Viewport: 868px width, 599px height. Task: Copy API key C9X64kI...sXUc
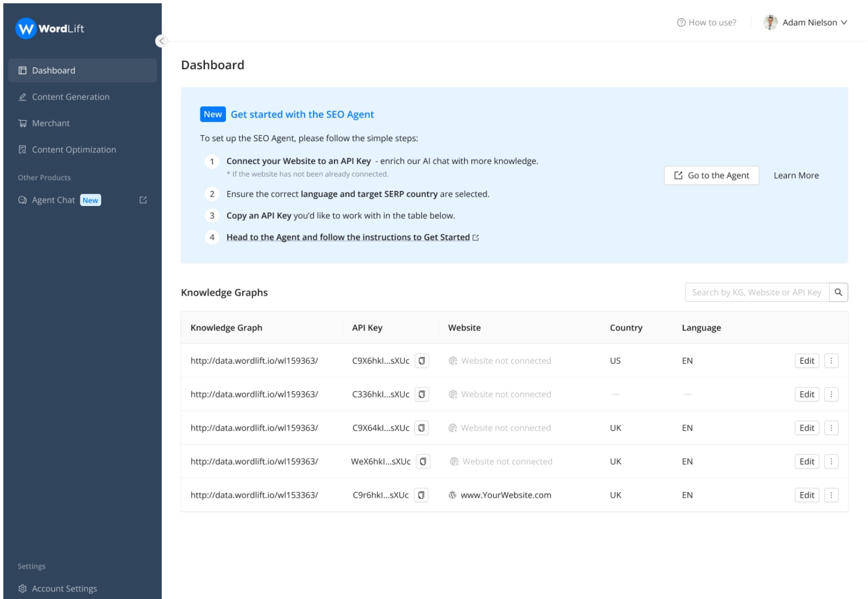point(422,428)
